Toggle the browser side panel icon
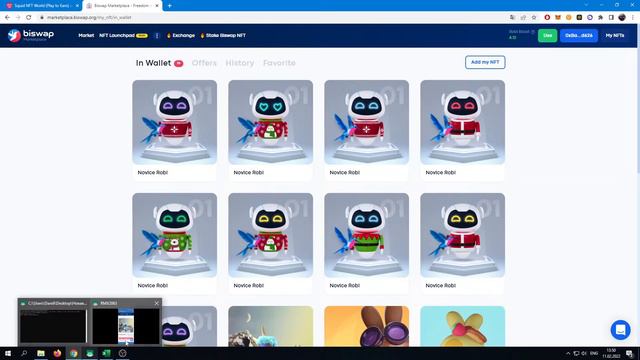The height and width of the screenshot is (360, 640). (611, 18)
